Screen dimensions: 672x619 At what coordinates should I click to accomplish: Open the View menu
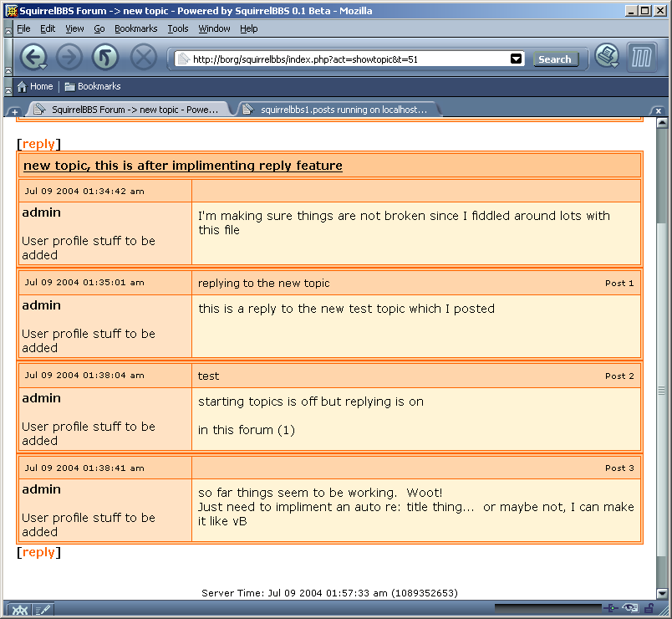pos(74,28)
